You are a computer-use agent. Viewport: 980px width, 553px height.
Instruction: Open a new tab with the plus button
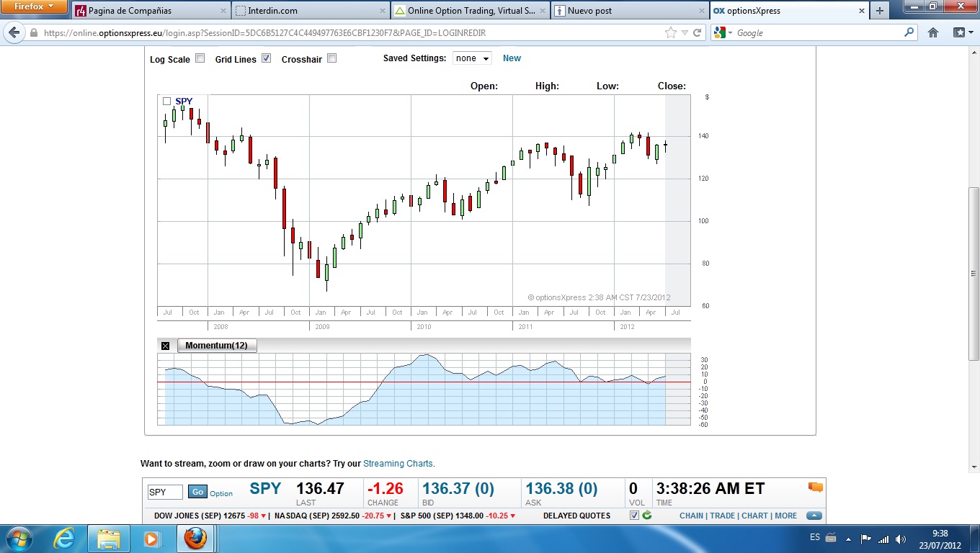click(879, 11)
